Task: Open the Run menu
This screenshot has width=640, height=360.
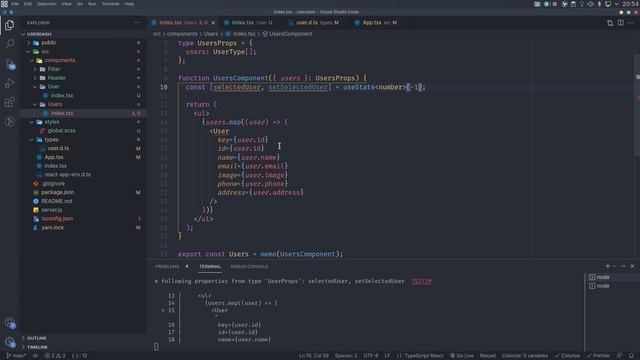Action: pyautogui.click(x=92, y=4)
